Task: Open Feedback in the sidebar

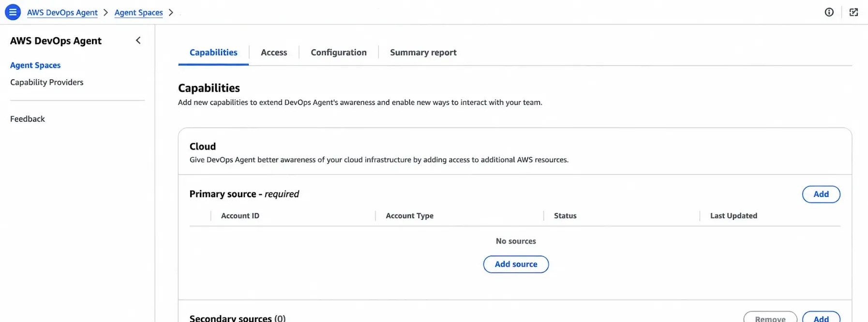Action: click(28, 119)
